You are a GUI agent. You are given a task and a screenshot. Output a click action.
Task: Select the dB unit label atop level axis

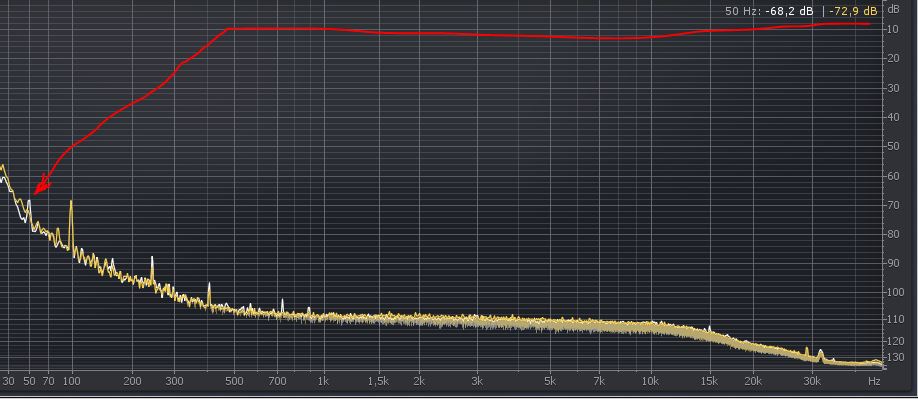(x=894, y=9)
